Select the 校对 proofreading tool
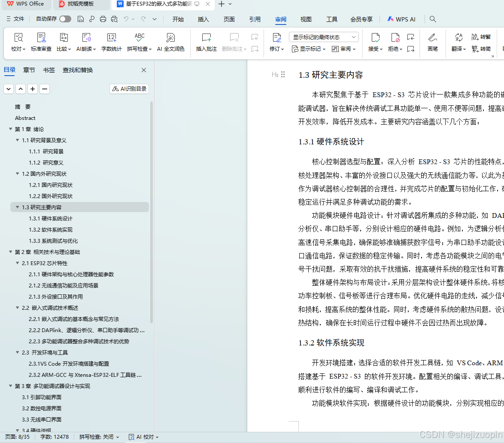Screen dimensions: 504x443 (x=17, y=42)
